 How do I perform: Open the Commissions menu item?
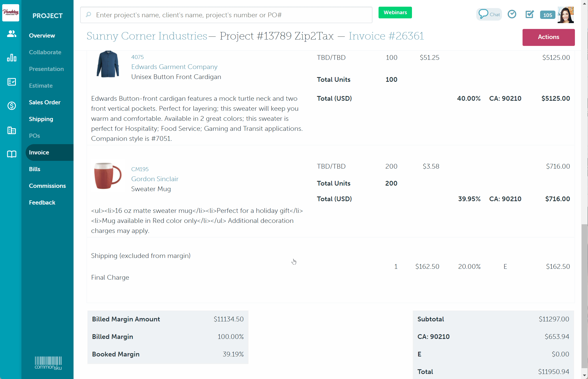[47, 186]
